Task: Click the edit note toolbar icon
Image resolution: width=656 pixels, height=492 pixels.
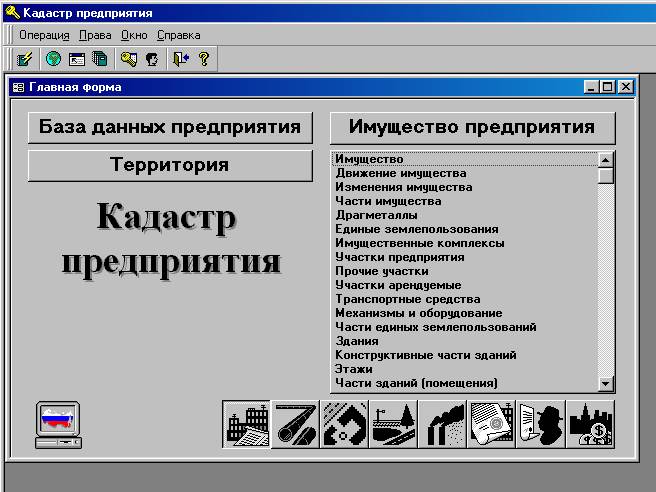Action: click(24, 59)
